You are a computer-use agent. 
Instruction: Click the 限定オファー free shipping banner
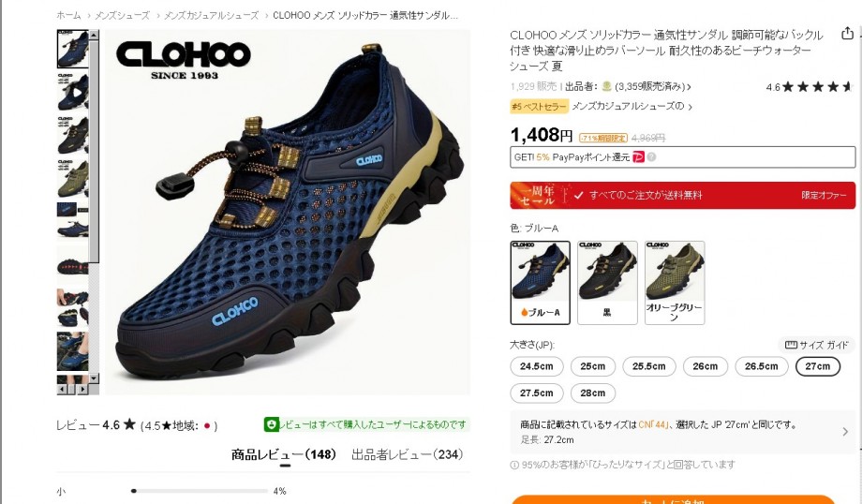(x=683, y=195)
